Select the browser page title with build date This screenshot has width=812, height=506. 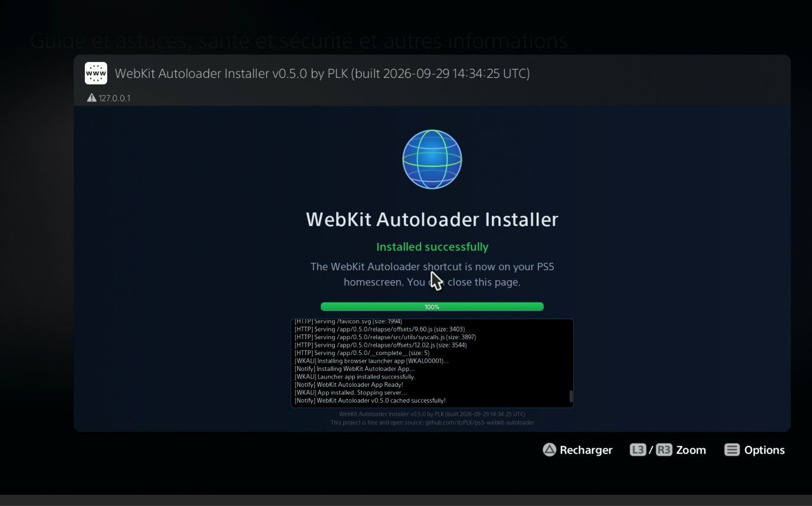[x=322, y=74]
